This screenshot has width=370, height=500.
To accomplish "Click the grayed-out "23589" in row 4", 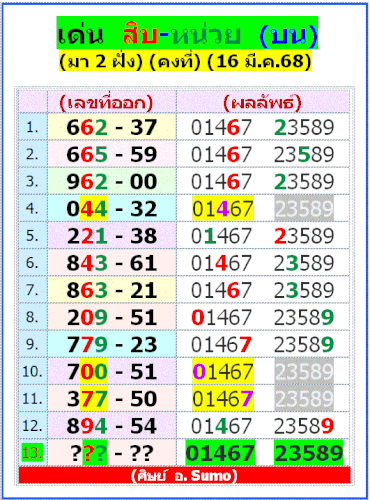I will pyautogui.click(x=304, y=209).
